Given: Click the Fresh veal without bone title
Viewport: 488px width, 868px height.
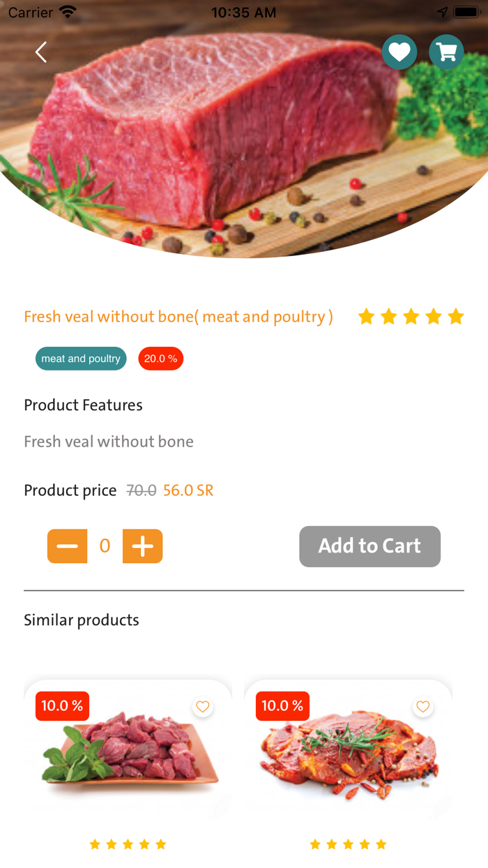Looking at the screenshot, I should tap(178, 317).
